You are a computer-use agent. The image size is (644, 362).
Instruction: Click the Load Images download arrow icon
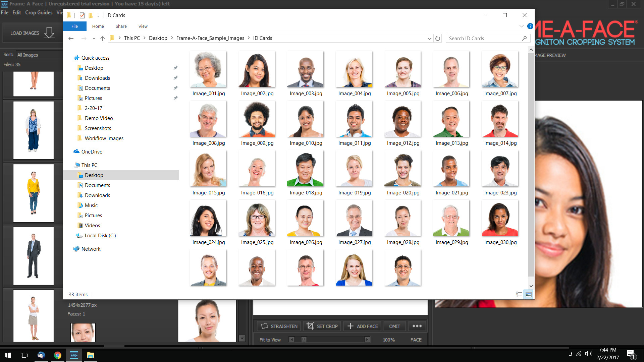pos(49,33)
